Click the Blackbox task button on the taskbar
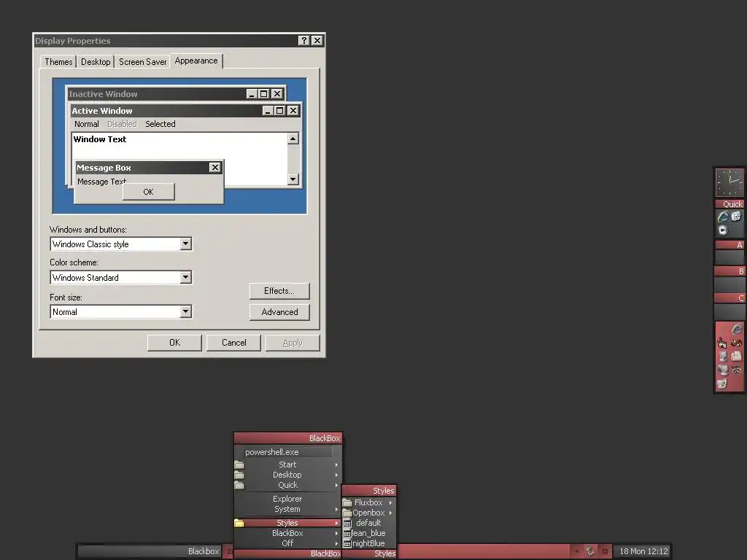The width and height of the screenshot is (747, 560). pos(149,551)
